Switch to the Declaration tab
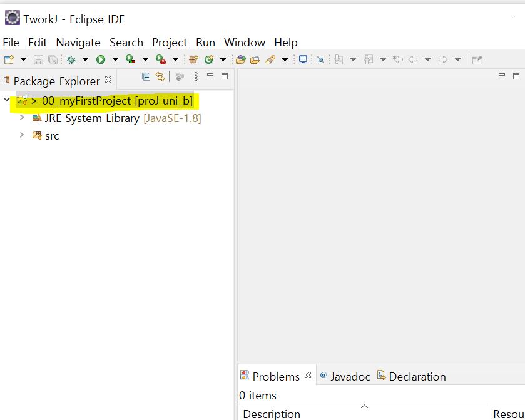 click(x=412, y=376)
